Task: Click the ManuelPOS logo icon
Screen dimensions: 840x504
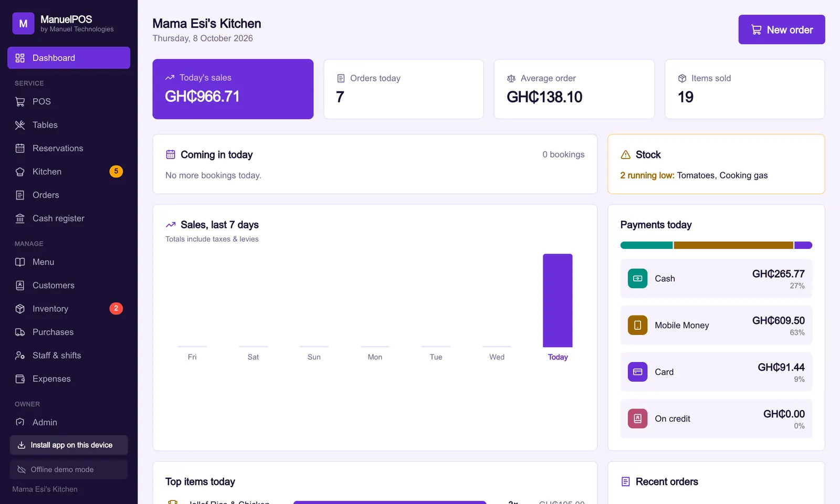Action: tap(23, 24)
